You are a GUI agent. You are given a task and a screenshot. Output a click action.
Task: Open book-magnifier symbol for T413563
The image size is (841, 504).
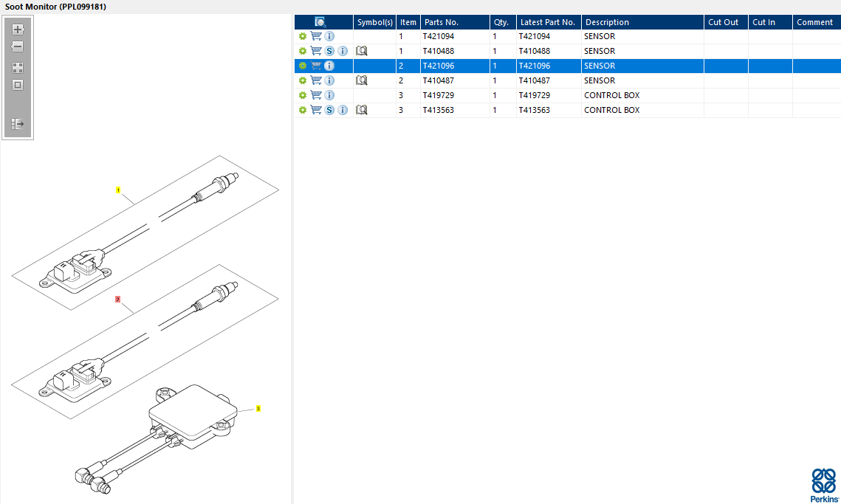click(362, 110)
